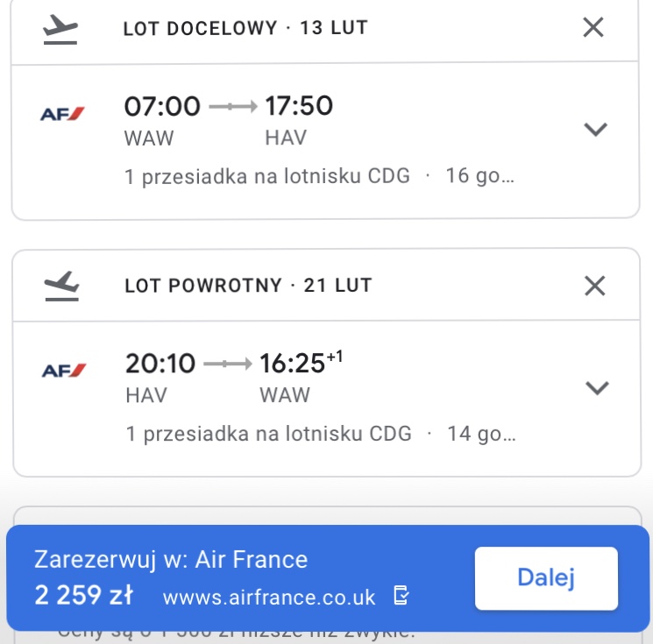Click the 2 259 zł price

[x=84, y=595]
